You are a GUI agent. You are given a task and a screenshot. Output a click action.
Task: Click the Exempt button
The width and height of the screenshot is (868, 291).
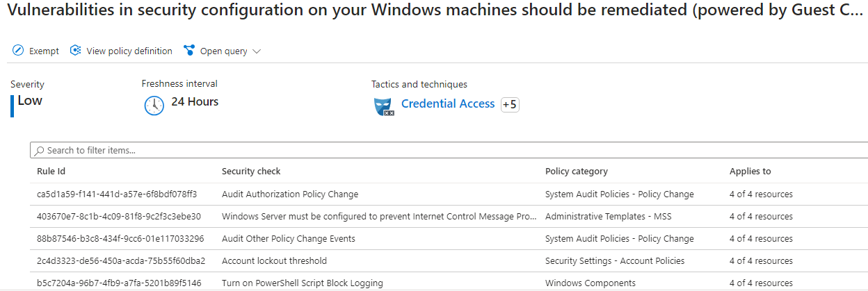[36, 51]
